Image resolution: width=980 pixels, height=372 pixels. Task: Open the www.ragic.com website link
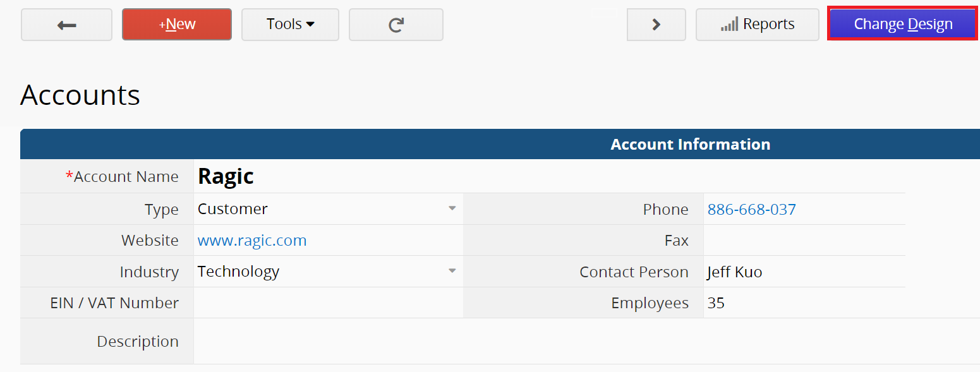pyautogui.click(x=252, y=240)
